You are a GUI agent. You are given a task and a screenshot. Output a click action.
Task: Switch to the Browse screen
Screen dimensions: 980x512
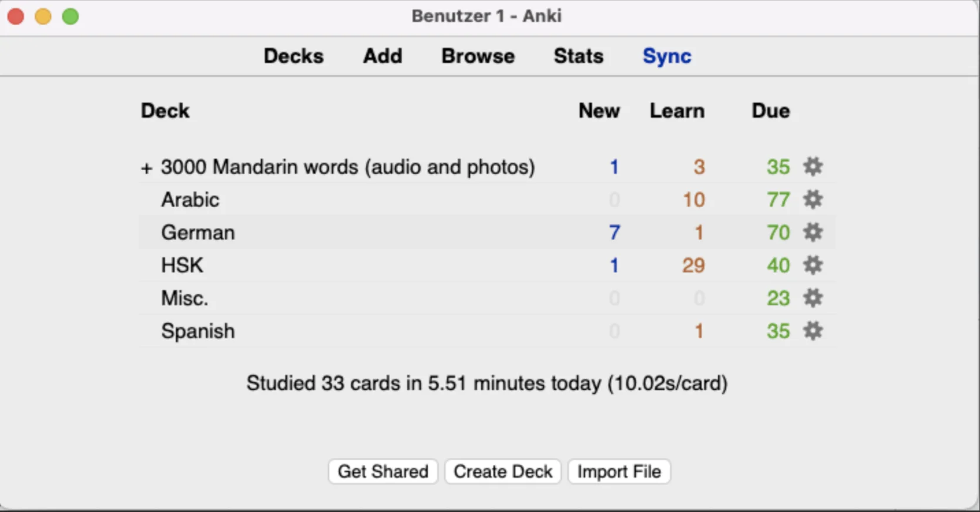click(x=478, y=56)
